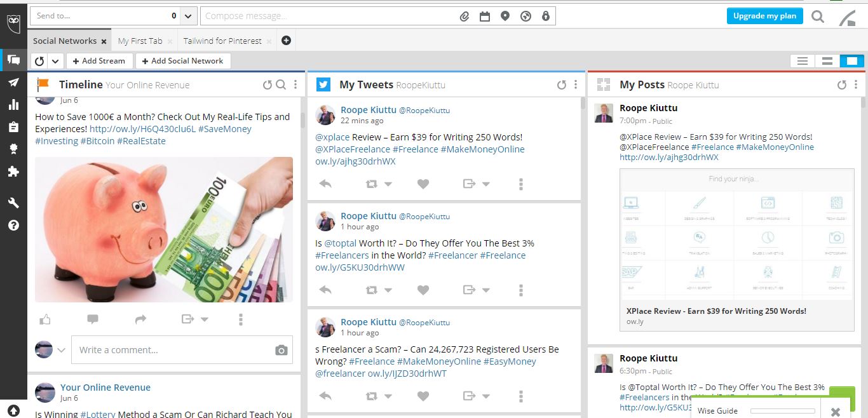
Task: Comment on the piggy bank post
Action: click(x=93, y=319)
